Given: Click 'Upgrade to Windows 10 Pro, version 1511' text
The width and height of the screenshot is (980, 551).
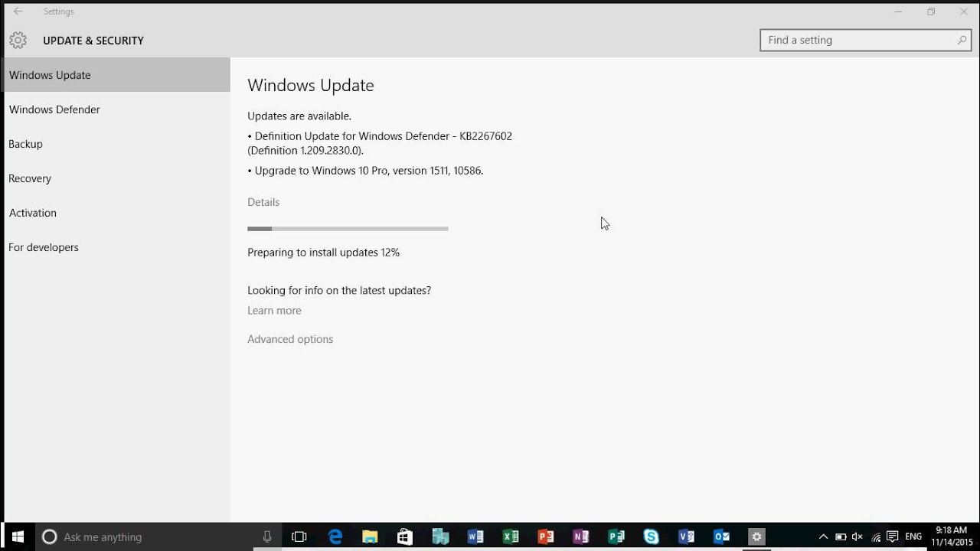Looking at the screenshot, I should [365, 171].
